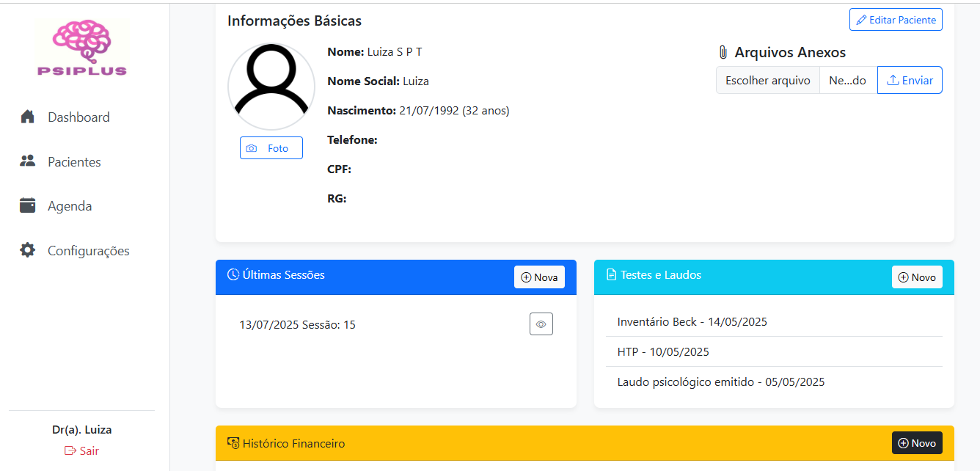Go to the Agenda menu item
Viewport: 980px width, 471px height.
[x=70, y=206]
